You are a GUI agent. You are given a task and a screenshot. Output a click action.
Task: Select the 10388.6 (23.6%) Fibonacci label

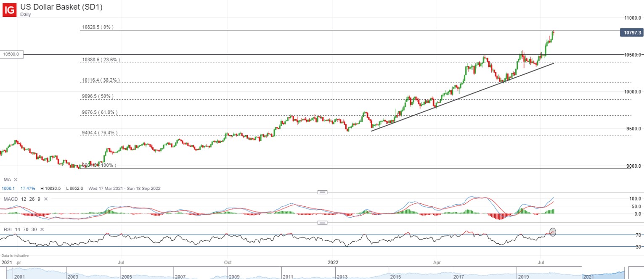click(101, 60)
